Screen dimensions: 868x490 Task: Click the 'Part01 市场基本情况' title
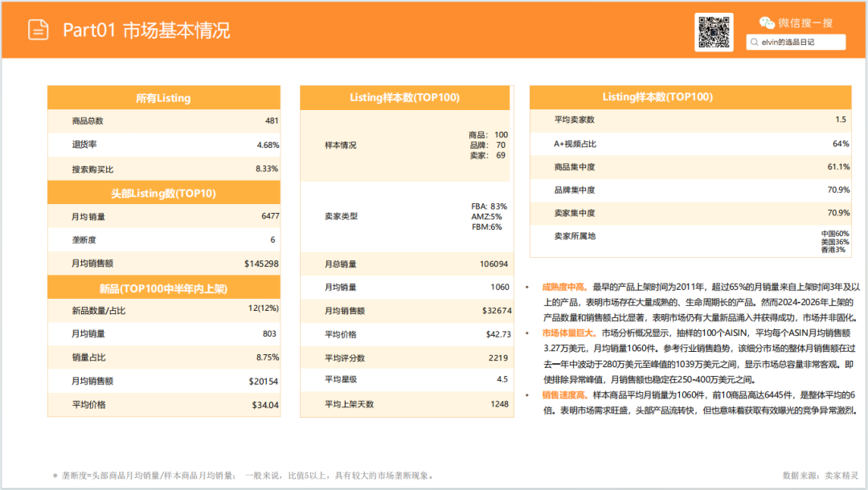[x=146, y=31]
